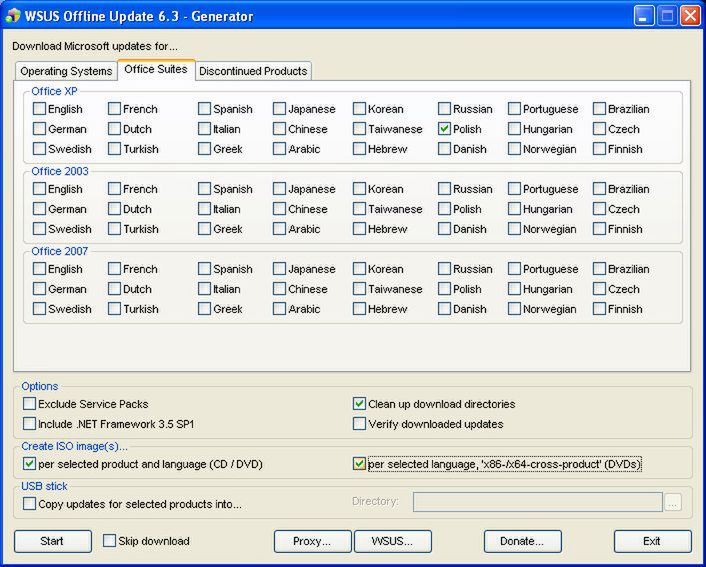Click the Exit button
Screen dimensions: 706x567
(652, 541)
